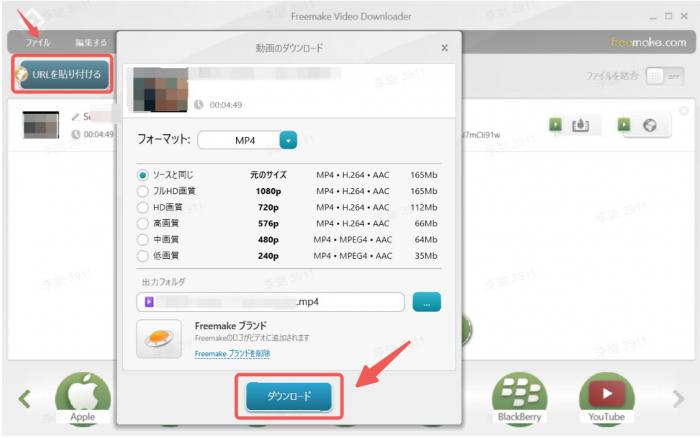Click the purple file icon in path field
Image resolution: width=700 pixels, height=438 pixels.
coord(149,302)
